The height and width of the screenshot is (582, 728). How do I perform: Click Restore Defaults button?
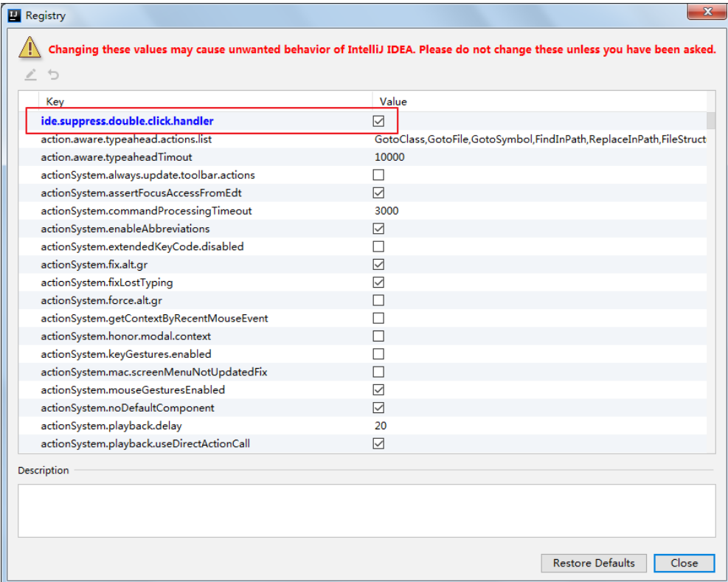(x=593, y=563)
